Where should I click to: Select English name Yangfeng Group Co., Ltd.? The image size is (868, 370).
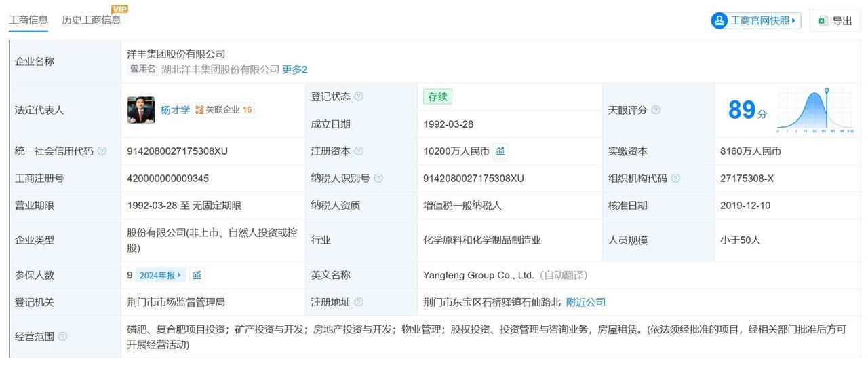[x=479, y=275]
